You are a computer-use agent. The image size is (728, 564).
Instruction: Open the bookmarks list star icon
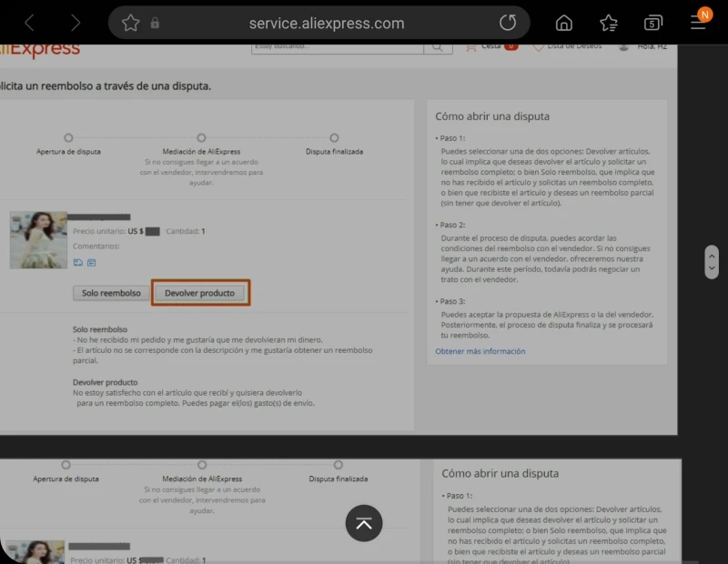[608, 23]
